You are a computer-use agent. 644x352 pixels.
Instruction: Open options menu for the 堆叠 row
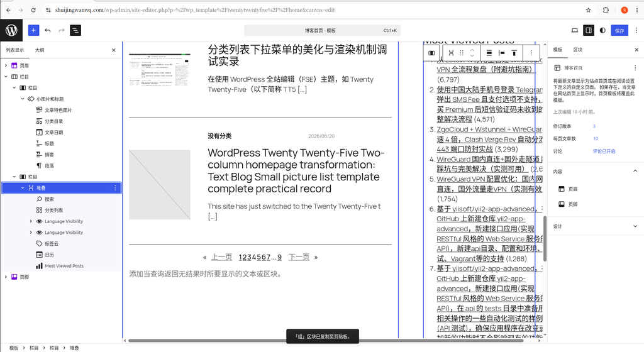(x=115, y=188)
